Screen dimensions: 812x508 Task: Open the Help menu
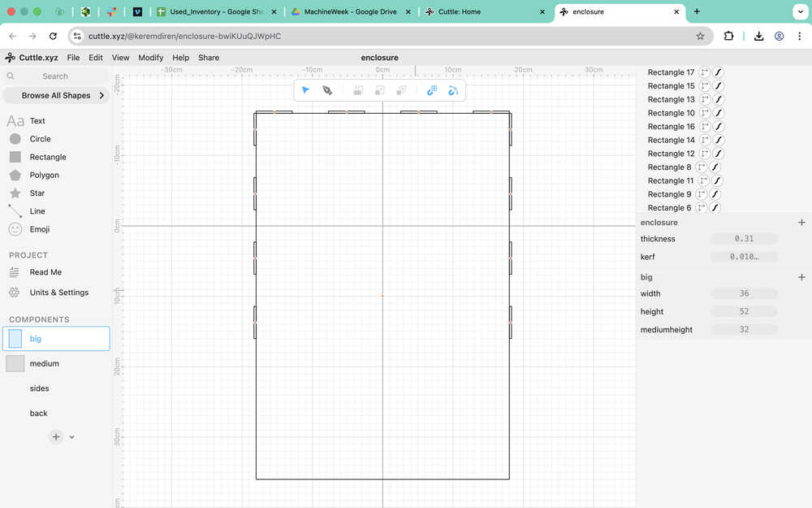pyautogui.click(x=181, y=58)
